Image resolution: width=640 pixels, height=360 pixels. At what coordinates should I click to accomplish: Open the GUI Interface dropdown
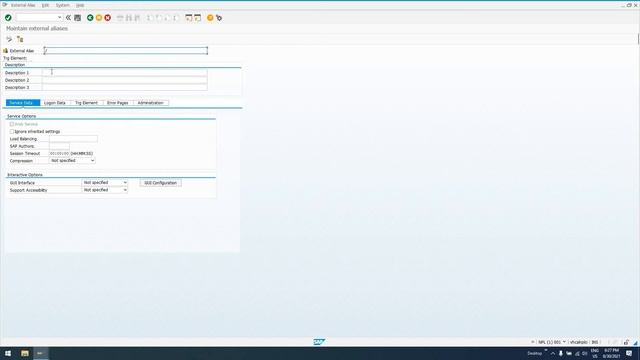pos(125,182)
